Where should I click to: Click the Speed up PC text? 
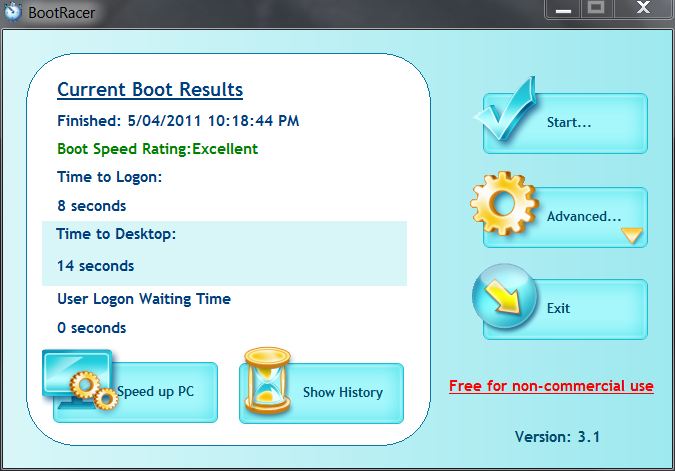155,391
